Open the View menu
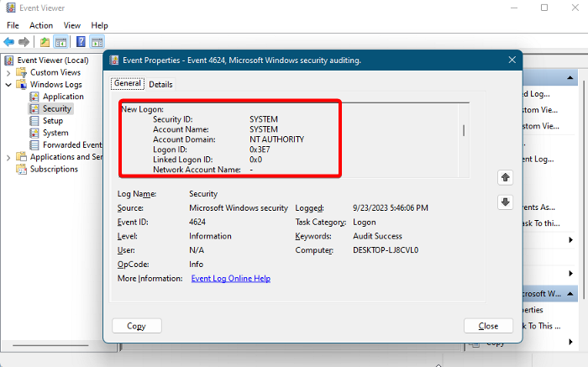Image resolution: width=588 pixels, height=367 pixels. point(71,25)
